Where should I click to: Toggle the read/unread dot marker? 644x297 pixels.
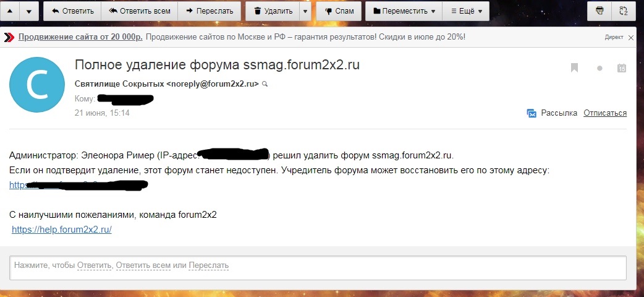[600, 69]
